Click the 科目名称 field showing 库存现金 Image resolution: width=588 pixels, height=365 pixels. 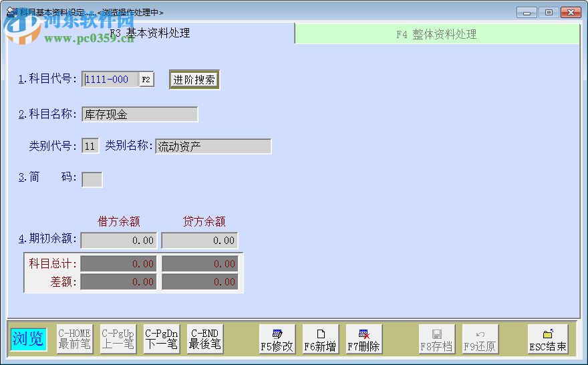click(140, 114)
